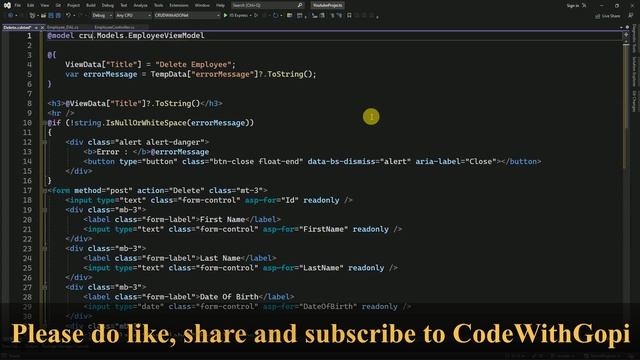Undo the last edit with Undo icon
This screenshot has width=640, height=360.
point(68,16)
